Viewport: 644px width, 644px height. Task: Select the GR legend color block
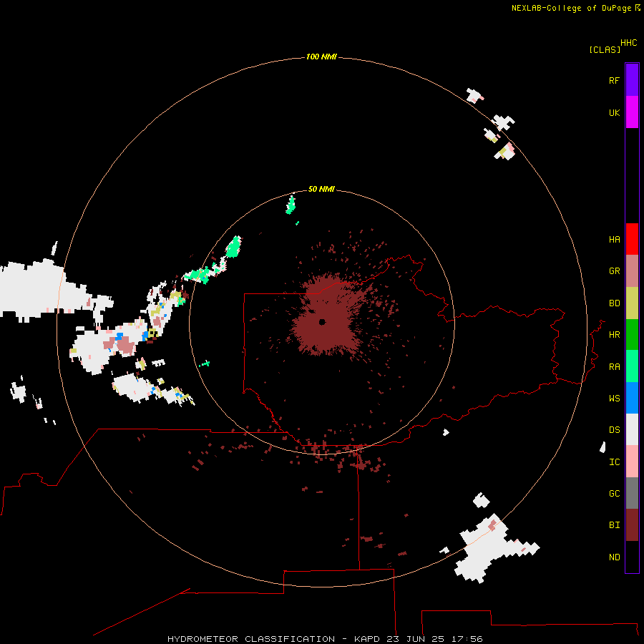(632, 271)
